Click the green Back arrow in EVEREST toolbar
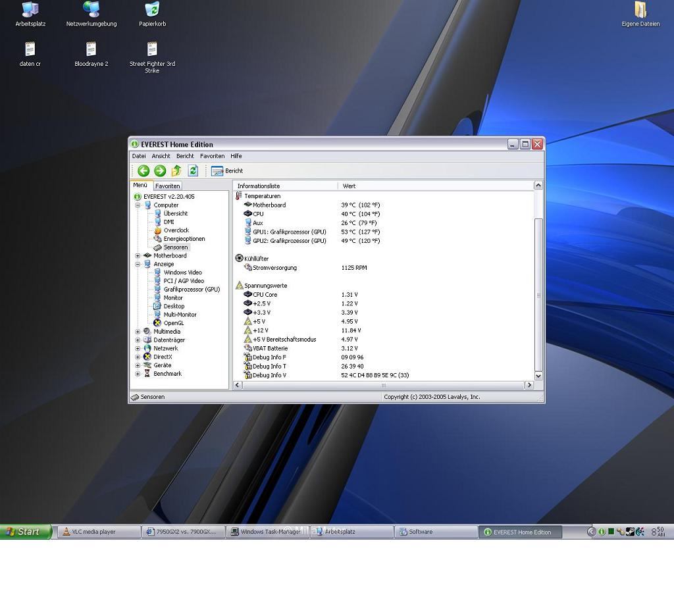Screen dimensions: 674x616 [x=143, y=170]
